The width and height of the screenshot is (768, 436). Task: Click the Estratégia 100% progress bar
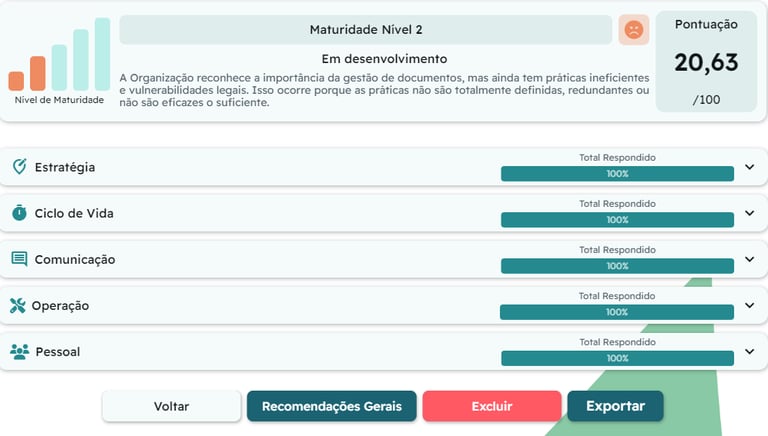[617, 173]
